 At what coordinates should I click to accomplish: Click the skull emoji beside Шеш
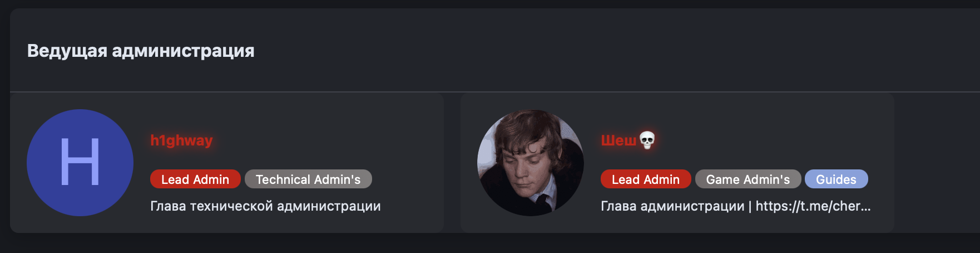click(647, 140)
